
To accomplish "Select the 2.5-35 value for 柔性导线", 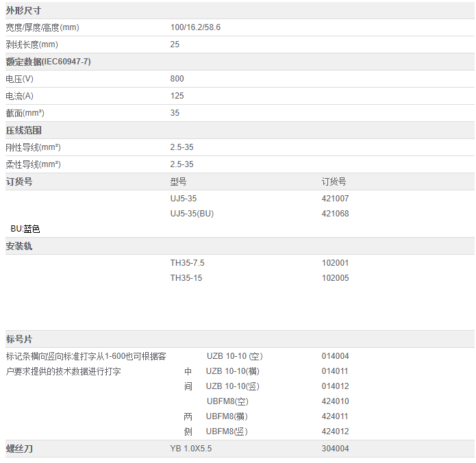I will click(x=181, y=164).
